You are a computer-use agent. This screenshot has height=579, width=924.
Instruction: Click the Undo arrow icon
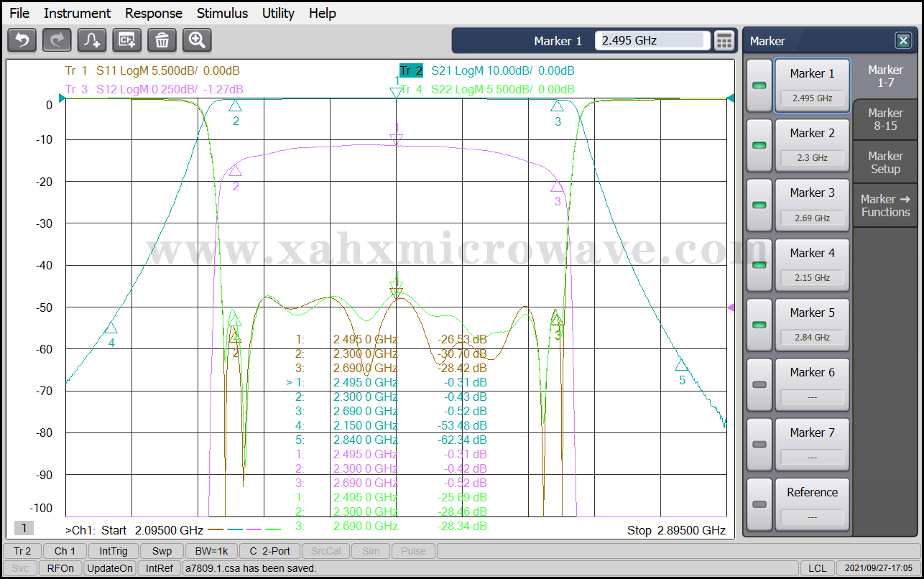point(22,40)
